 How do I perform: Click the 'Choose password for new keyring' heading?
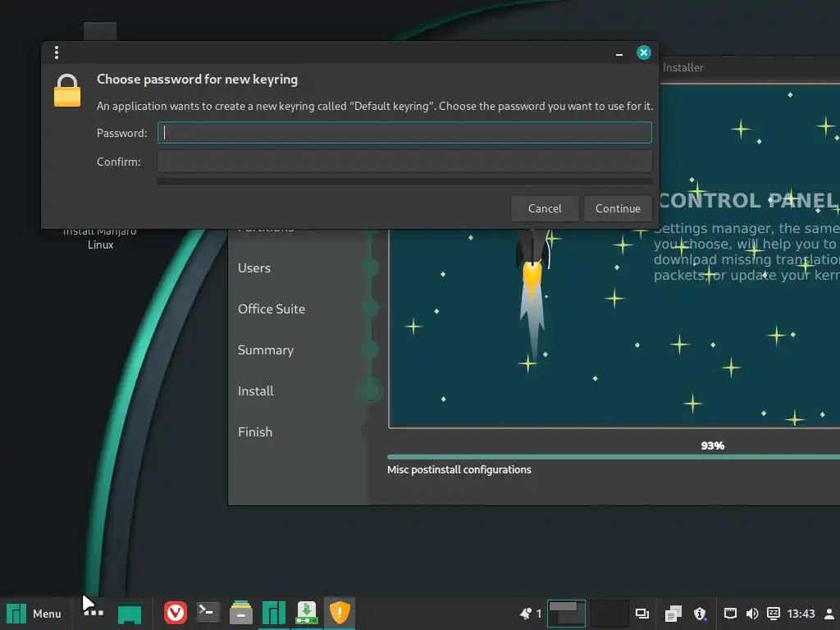point(197,80)
